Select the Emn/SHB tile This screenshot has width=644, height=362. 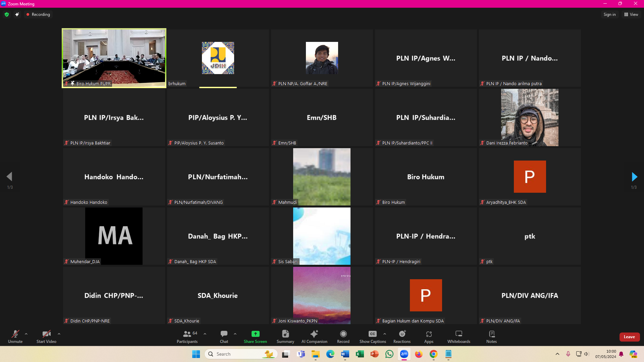(x=322, y=117)
